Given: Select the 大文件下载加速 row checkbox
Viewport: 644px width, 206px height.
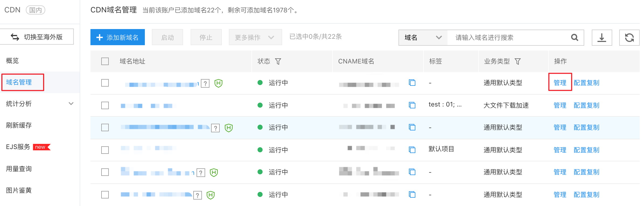Looking at the screenshot, I should tap(105, 105).
